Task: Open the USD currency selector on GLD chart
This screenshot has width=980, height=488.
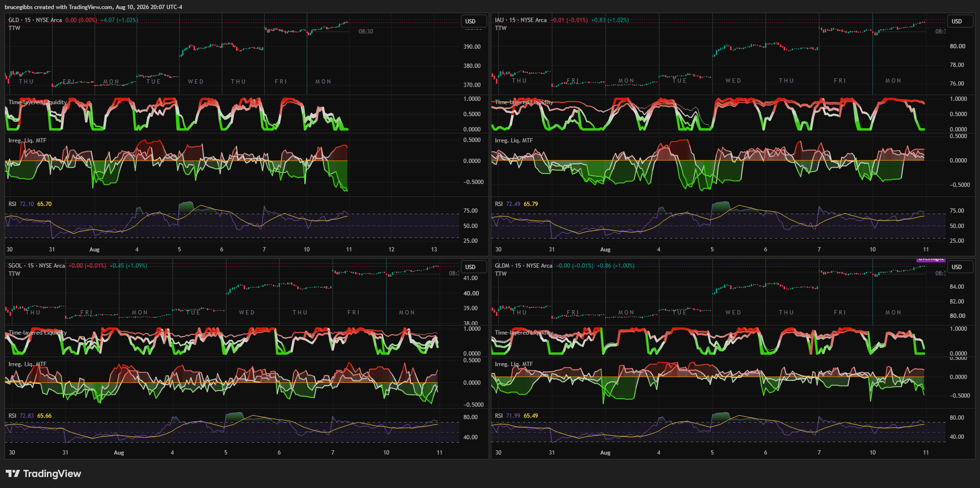Action: click(474, 22)
